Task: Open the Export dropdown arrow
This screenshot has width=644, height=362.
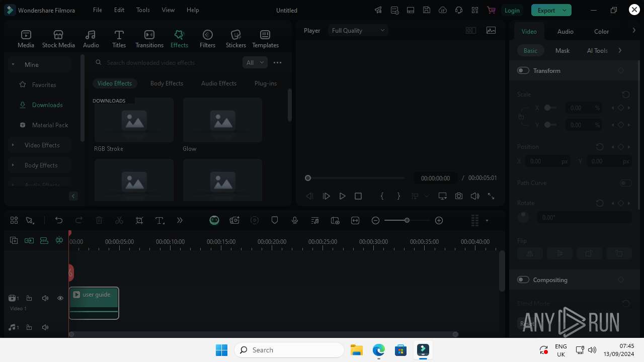Action: pyautogui.click(x=565, y=10)
